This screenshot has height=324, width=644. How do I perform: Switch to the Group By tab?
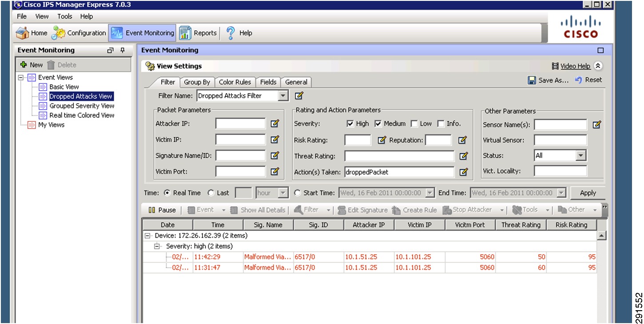[x=197, y=82]
